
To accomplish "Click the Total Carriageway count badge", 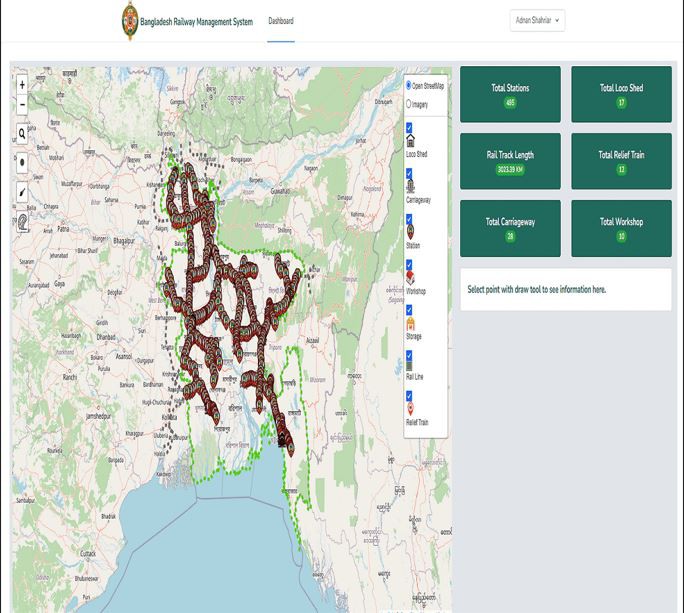I will [x=510, y=236].
